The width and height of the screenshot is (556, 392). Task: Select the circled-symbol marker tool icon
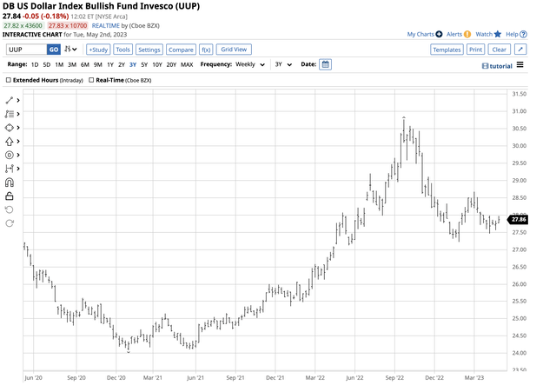click(x=10, y=155)
